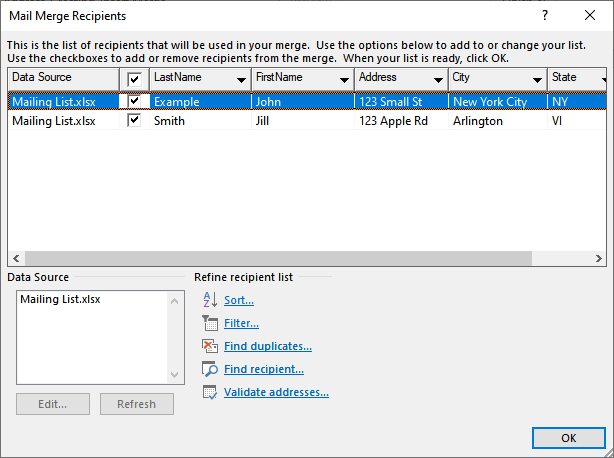Select the 'Smith' last name cell
The image size is (614, 458).
click(x=200, y=121)
